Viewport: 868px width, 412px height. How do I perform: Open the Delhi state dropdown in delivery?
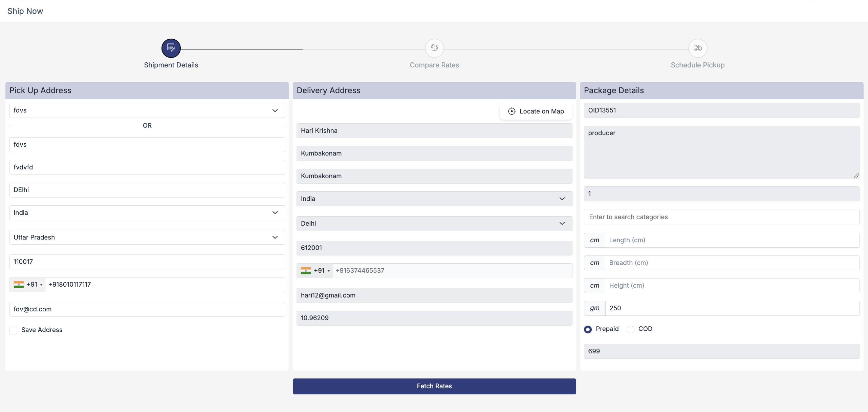[434, 224]
